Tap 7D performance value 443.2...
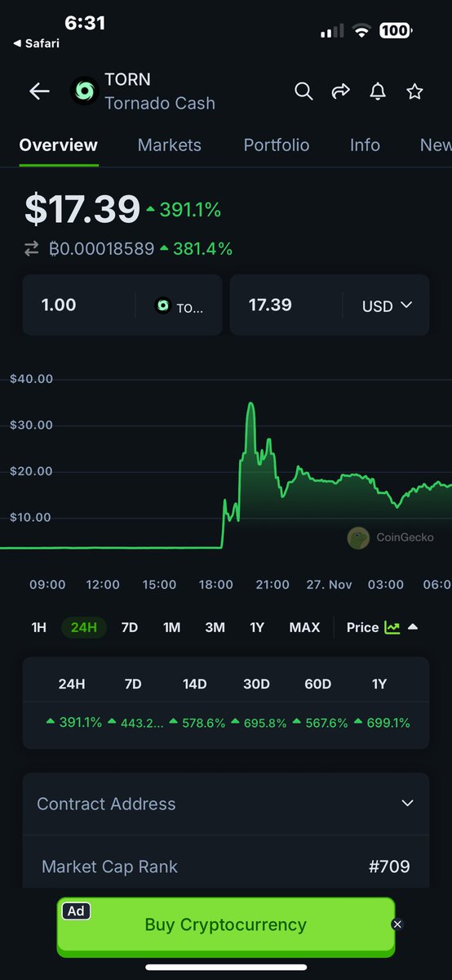Screen dimensions: 452x980 point(137,723)
